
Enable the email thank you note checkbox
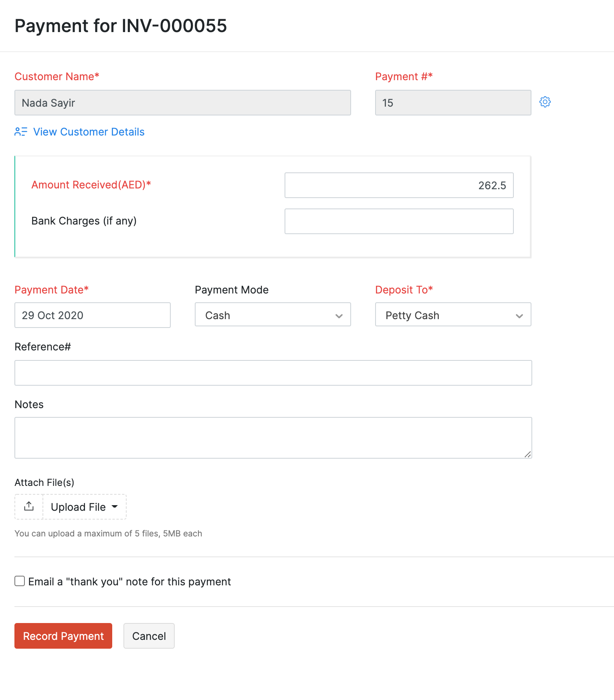pyautogui.click(x=20, y=581)
